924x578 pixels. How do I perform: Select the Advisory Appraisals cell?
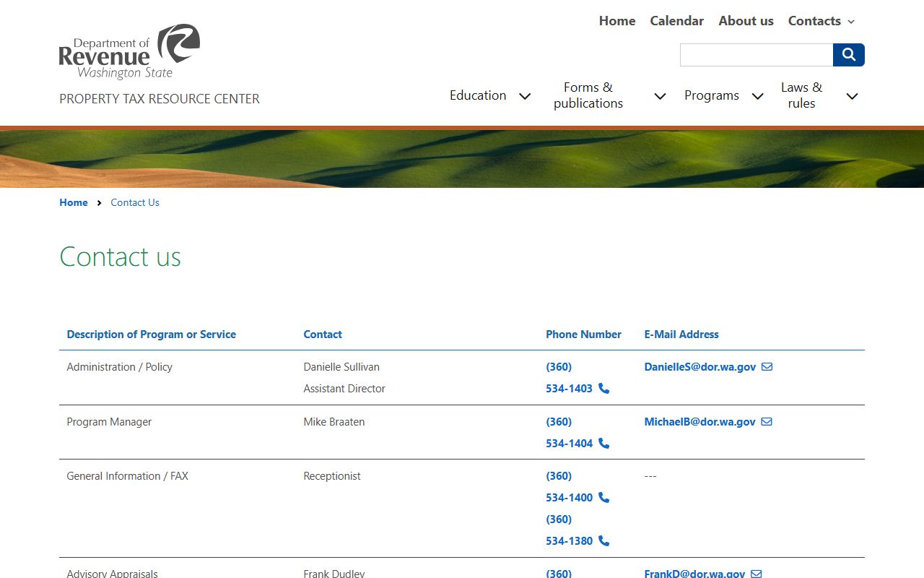[x=112, y=574]
